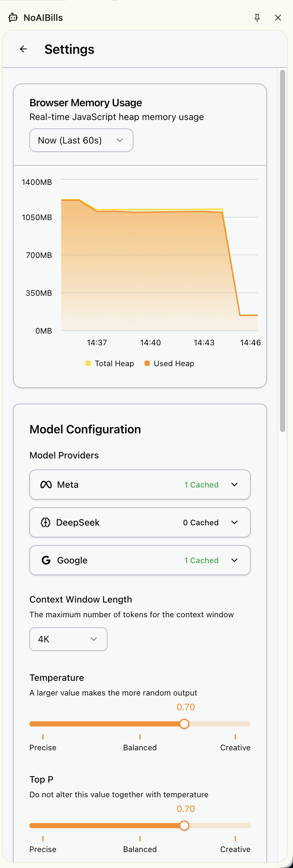Click the Meta provider logo icon
This screenshot has width=293, height=868.
46,485
